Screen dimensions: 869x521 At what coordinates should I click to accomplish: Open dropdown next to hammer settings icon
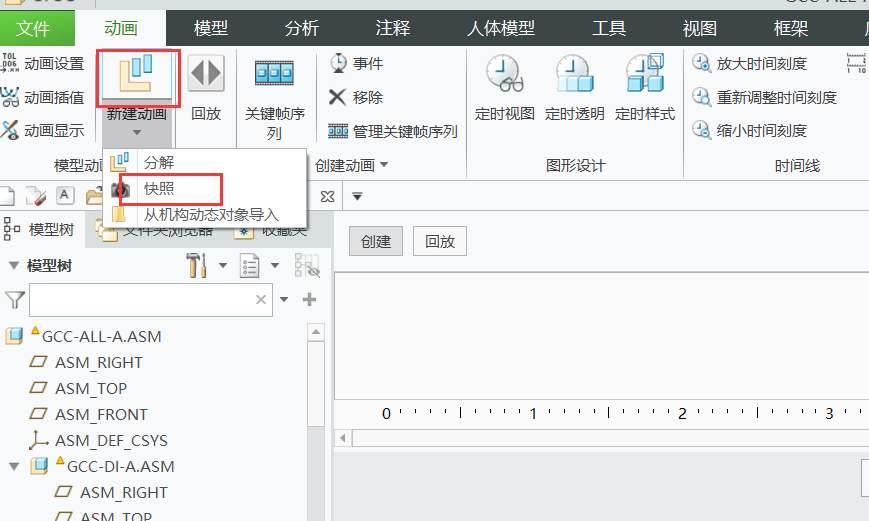pyautogui.click(x=223, y=265)
